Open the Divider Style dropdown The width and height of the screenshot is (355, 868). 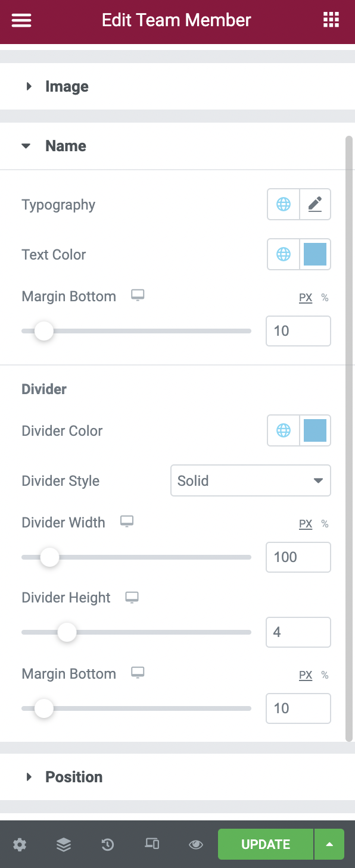point(250,480)
